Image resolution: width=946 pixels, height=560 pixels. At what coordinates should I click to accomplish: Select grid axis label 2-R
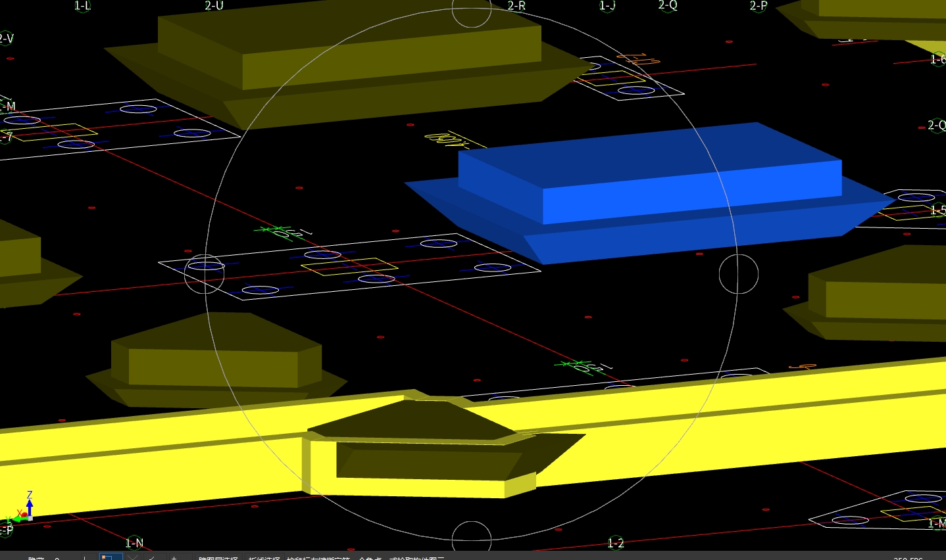(516, 5)
